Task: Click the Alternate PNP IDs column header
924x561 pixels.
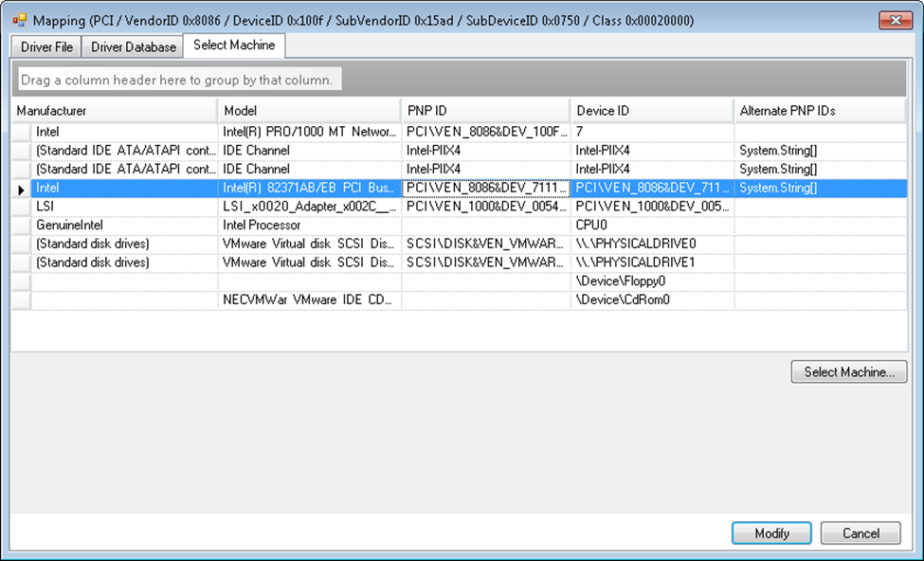Action: point(820,111)
